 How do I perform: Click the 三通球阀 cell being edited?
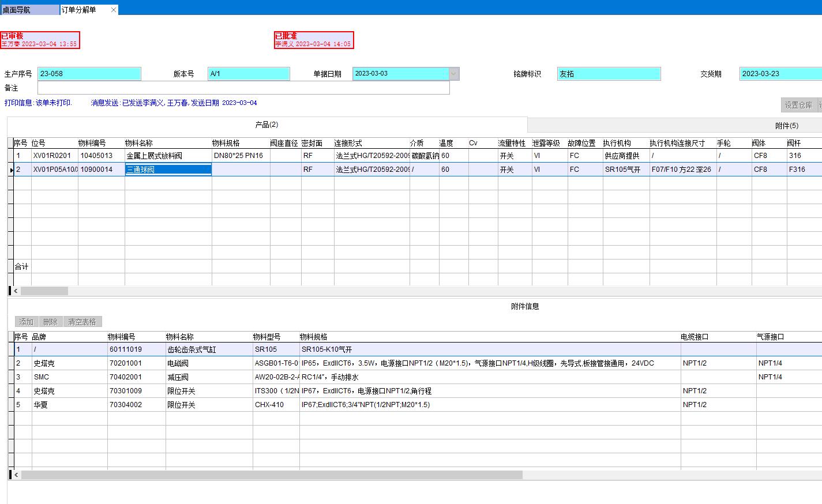tap(167, 170)
